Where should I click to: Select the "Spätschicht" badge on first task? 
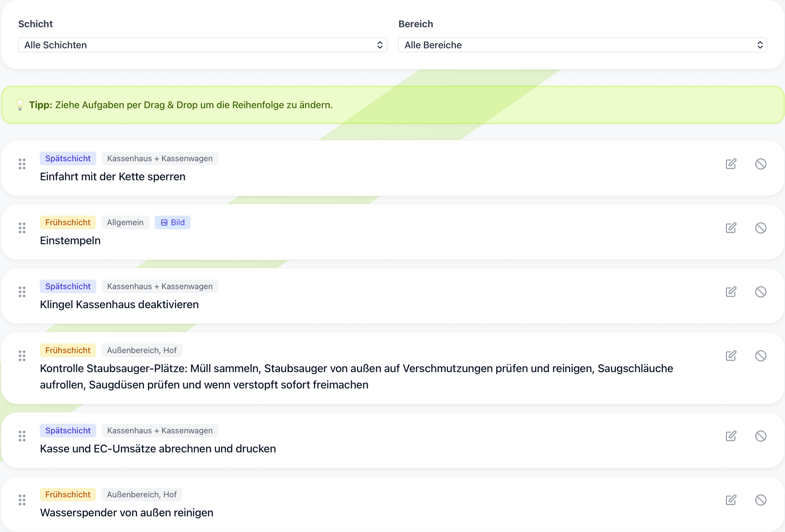click(68, 158)
